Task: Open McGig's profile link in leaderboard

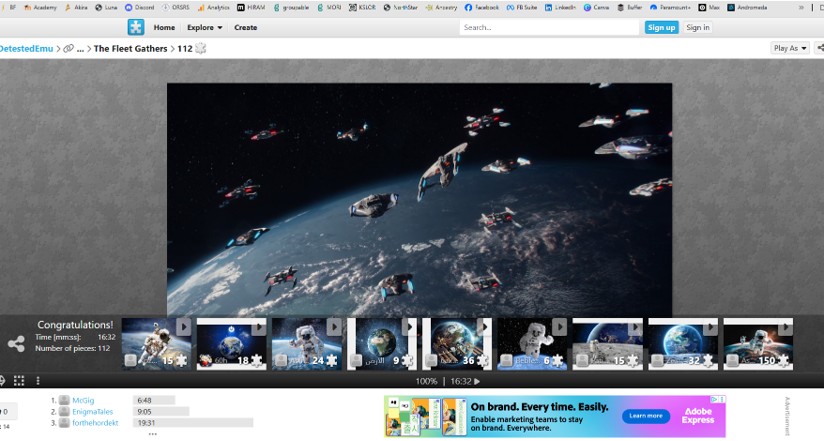Action: click(x=81, y=400)
